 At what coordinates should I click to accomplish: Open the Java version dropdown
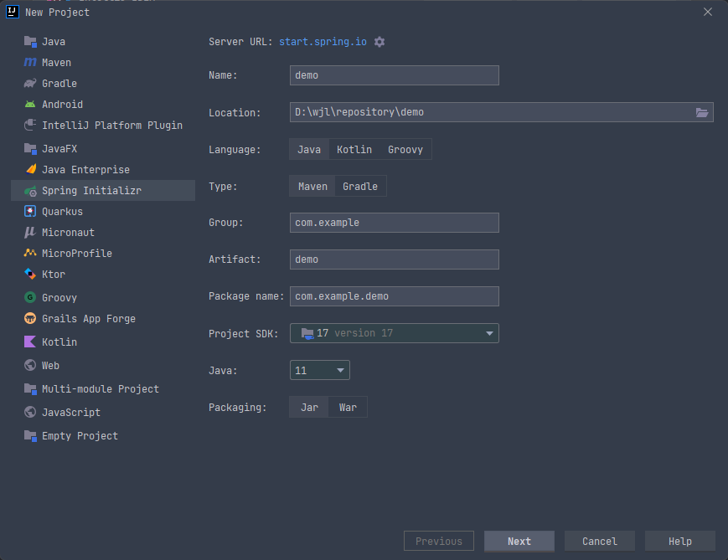pos(320,370)
